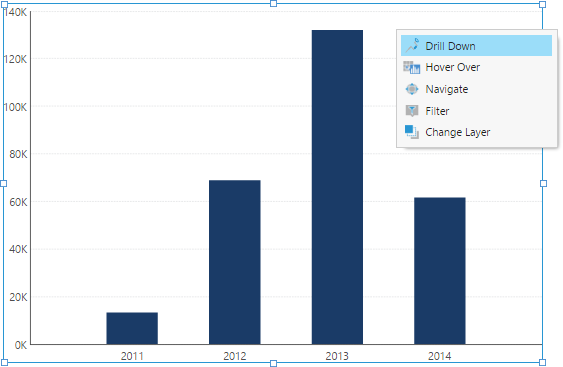Click the 100K axis value
Screen dimensions: 563x367
pos(15,107)
